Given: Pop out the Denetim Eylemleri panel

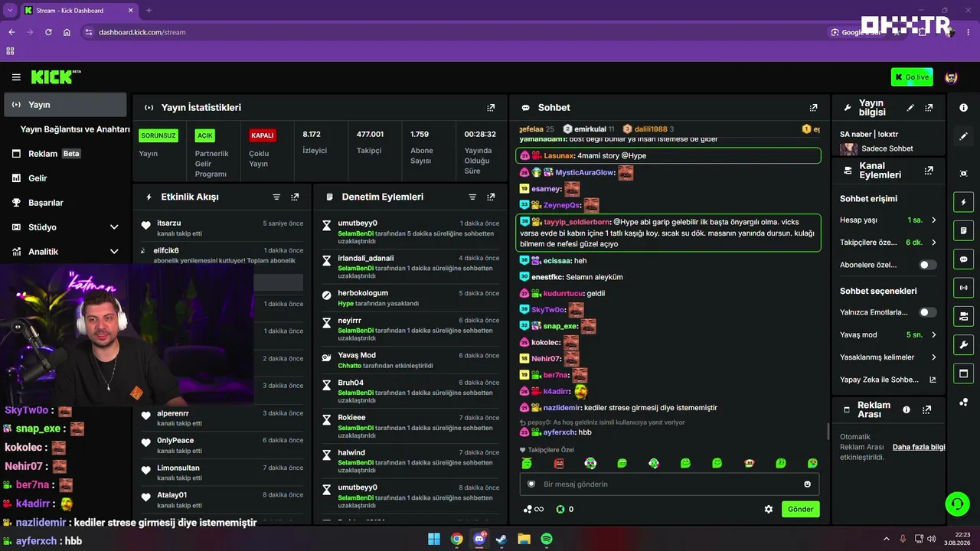Looking at the screenshot, I should tap(491, 197).
